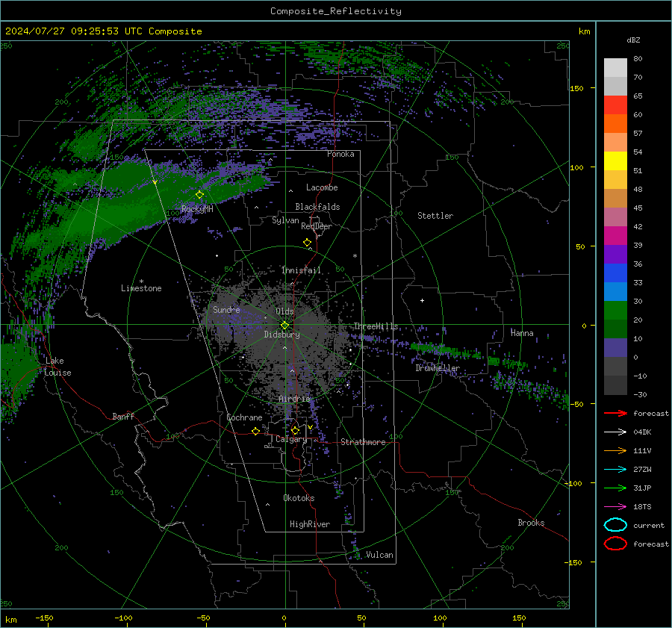Image resolution: width=672 pixels, height=628 pixels.
Task: Pick the red swatch in dBZ legend
Action: point(615,105)
